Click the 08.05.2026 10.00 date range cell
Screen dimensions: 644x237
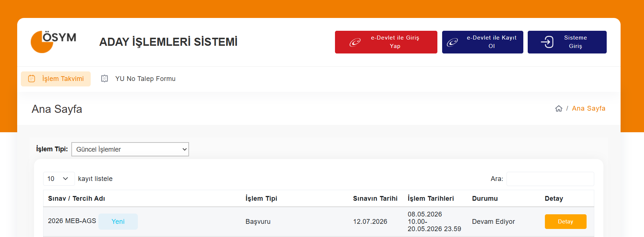tap(434, 222)
